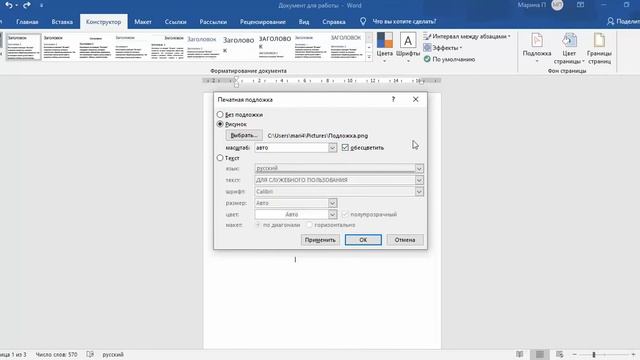The image size is (640, 360).
Task: Switch to read mode view icon
Action: click(520, 354)
